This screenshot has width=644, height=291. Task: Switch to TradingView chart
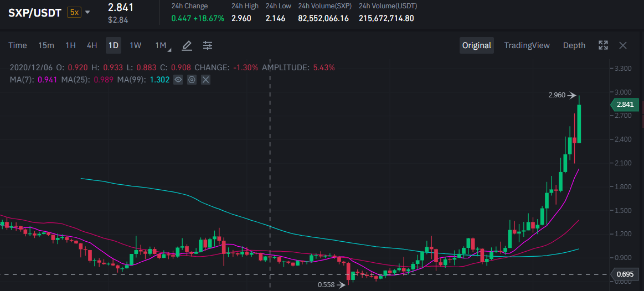(x=527, y=45)
